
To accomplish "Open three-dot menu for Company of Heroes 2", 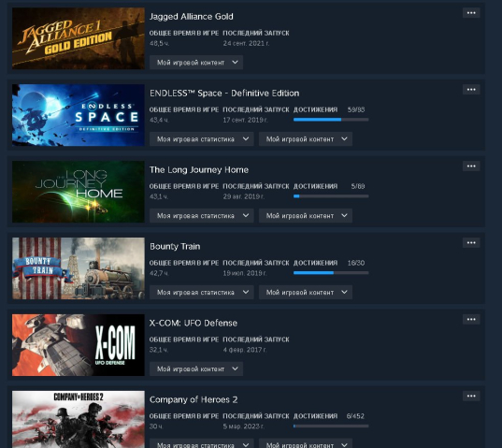I will (x=471, y=396).
